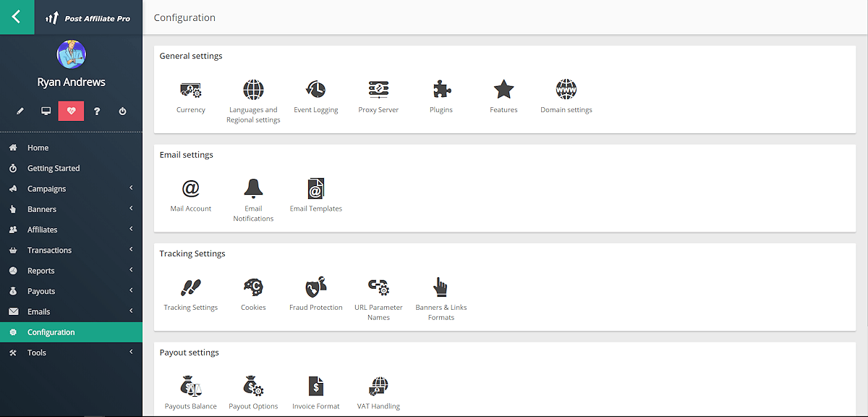Expand the Campaigns submenu chevron
The height and width of the screenshot is (417, 868).
(x=131, y=188)
